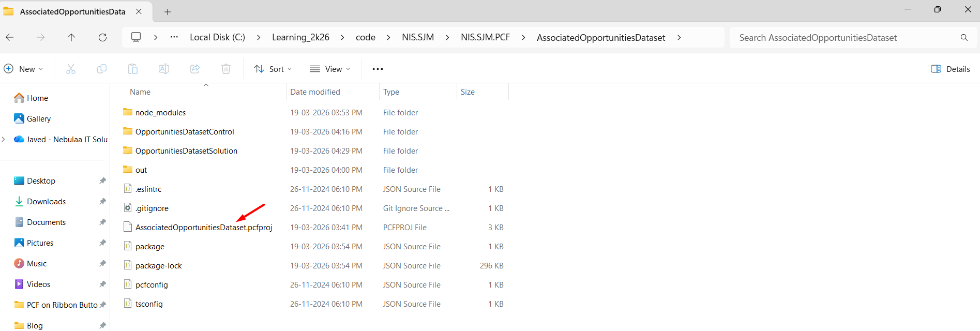Refresh the current folder view

(102, 37)
